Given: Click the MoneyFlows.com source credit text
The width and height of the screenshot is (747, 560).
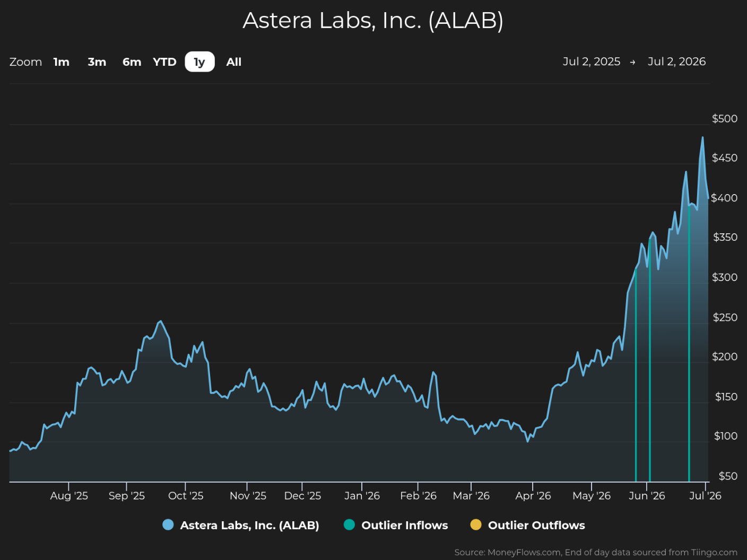Looking at the screenshot, I should click(x=596, y=553).
